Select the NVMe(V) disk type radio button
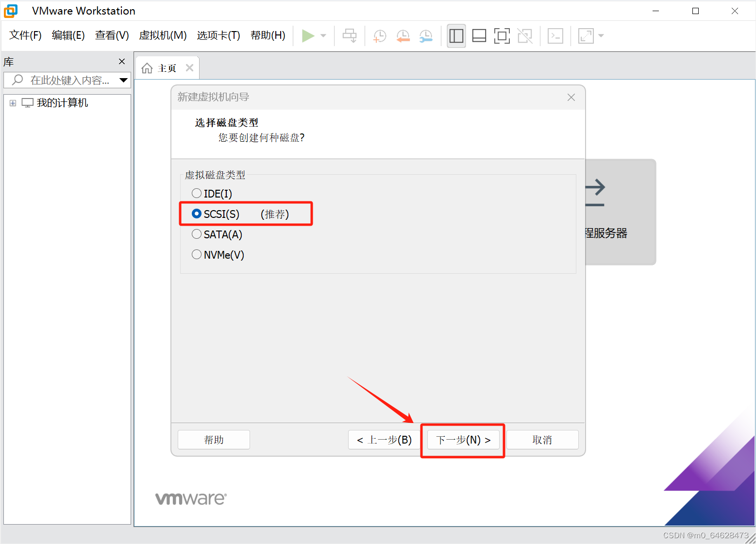This screenshot has height=544, width=756. [x=197, y=254]
